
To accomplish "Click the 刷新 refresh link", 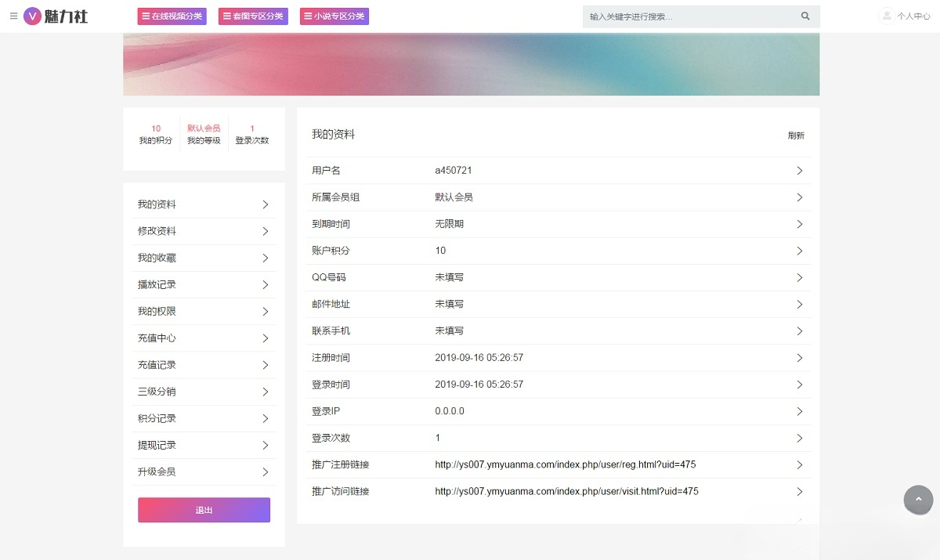I will (796, 135).
